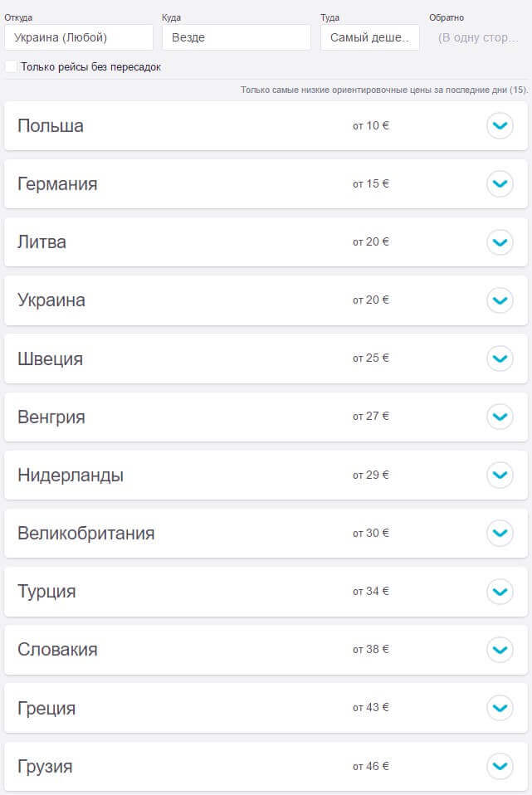This screenshot has height=795, width=532.
Task: Click the Польша country name
Action: click(x=51, y=126)
